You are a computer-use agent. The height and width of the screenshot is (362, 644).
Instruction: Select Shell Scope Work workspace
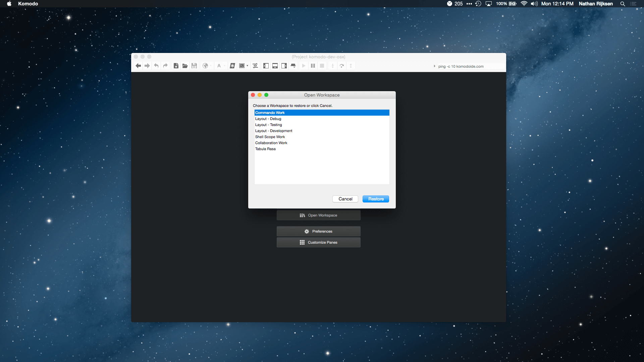coord(322,137)
